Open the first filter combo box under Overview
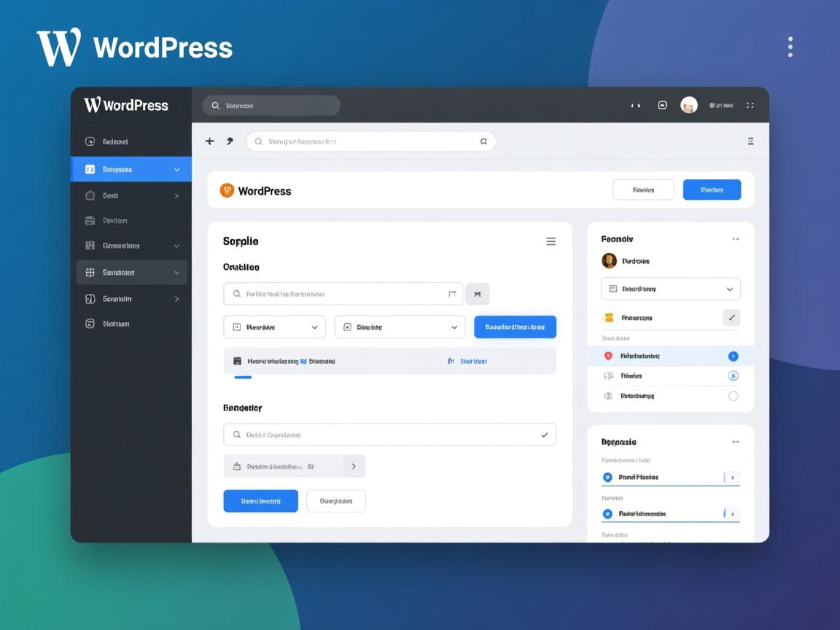Viewport: 840px width, 630px height. [274, 327]
